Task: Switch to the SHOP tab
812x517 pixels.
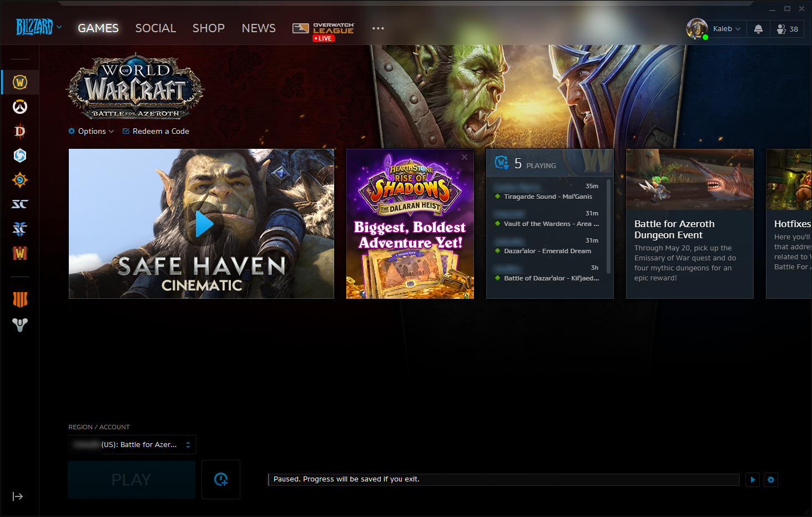Action: coord(209,28)
